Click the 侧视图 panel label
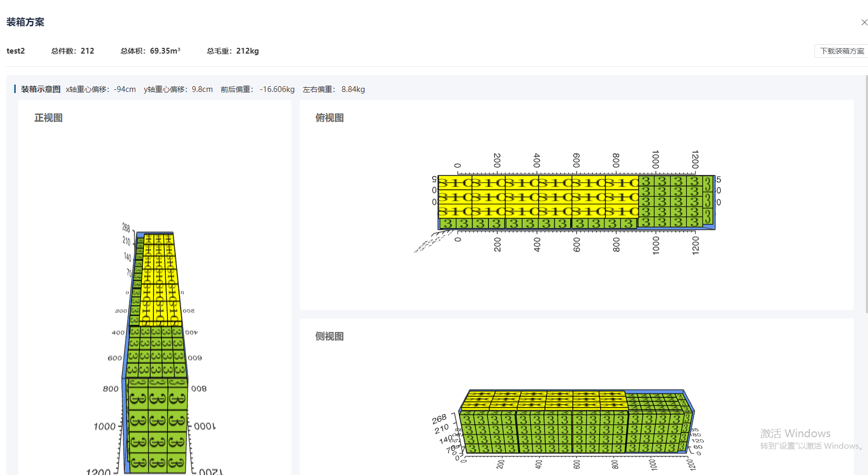The width and height of the screenshot is (868, 475). 330,336
